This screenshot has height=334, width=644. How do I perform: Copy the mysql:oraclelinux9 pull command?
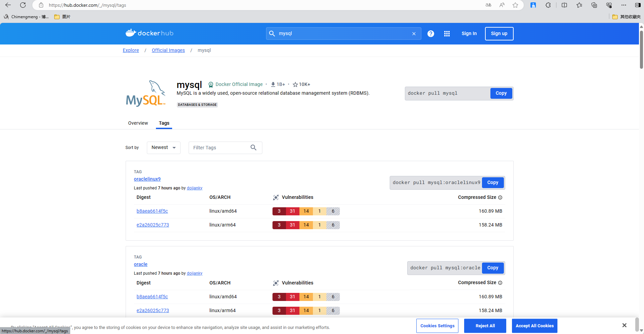(x=493, y=183)
